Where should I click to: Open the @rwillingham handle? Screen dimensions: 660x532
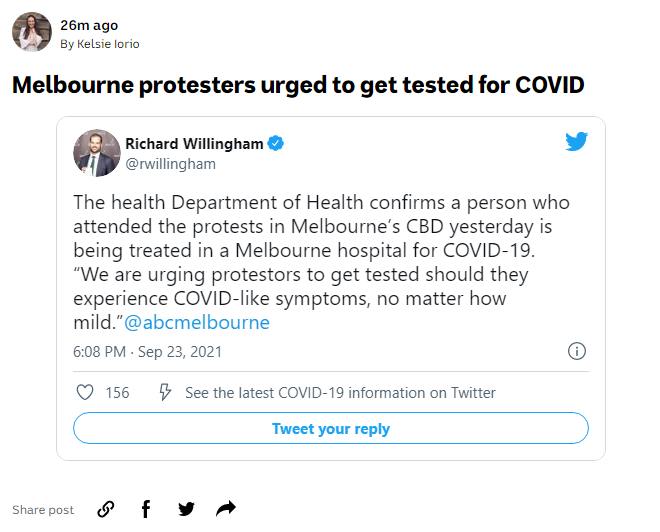click(170, 164)
